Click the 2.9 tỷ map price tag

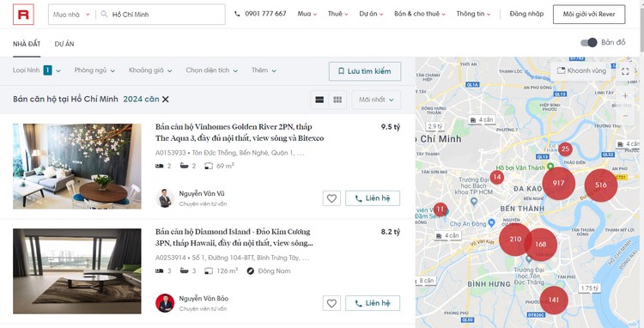point(435,126)
